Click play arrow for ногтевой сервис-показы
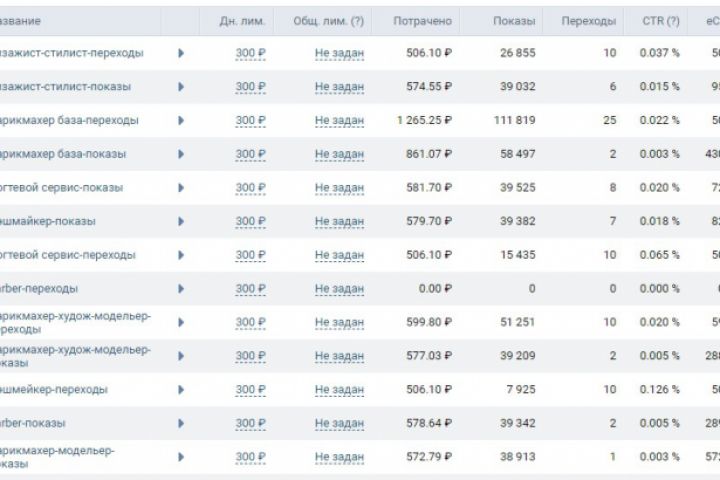This screenshot has height=480, width=720. click(x=181, y=188)
